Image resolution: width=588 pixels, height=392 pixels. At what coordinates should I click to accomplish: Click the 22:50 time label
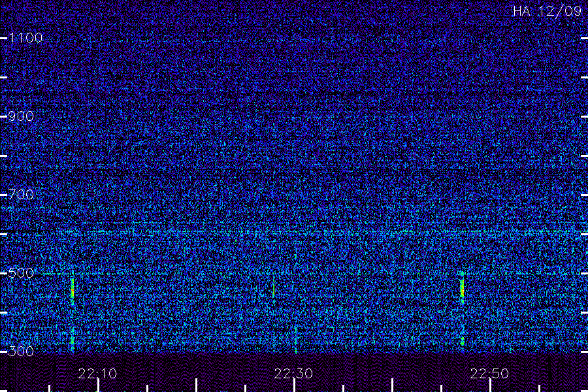pos(489,374)
